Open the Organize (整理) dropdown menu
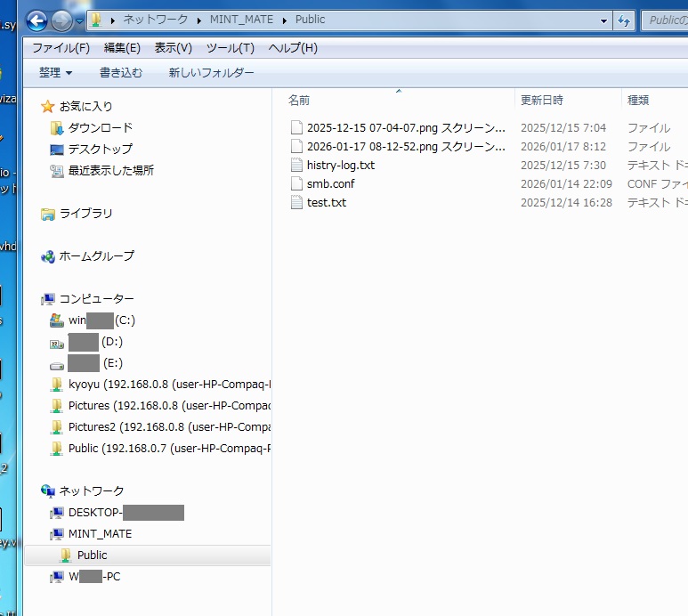The width and height of the screenshot is (688, 616). click(55, 73)
